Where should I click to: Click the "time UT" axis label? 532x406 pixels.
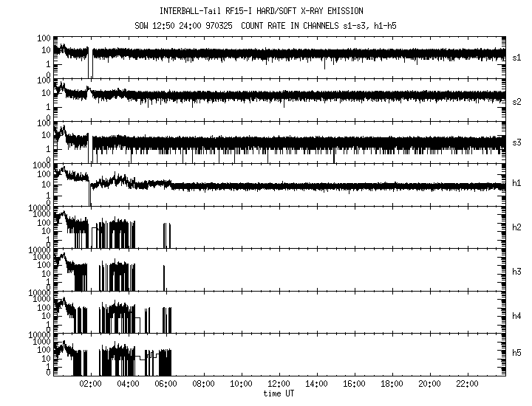[279, 394]
